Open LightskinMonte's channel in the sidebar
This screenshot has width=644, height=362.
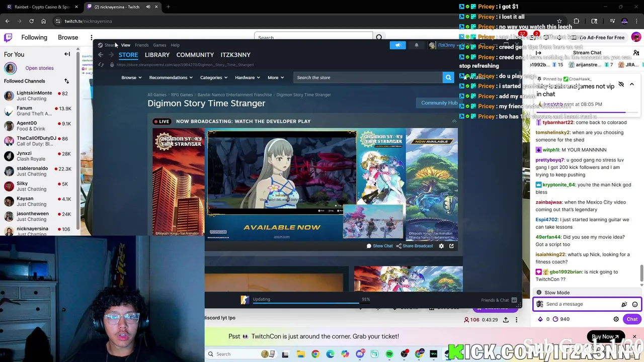(x=38, y=96)
